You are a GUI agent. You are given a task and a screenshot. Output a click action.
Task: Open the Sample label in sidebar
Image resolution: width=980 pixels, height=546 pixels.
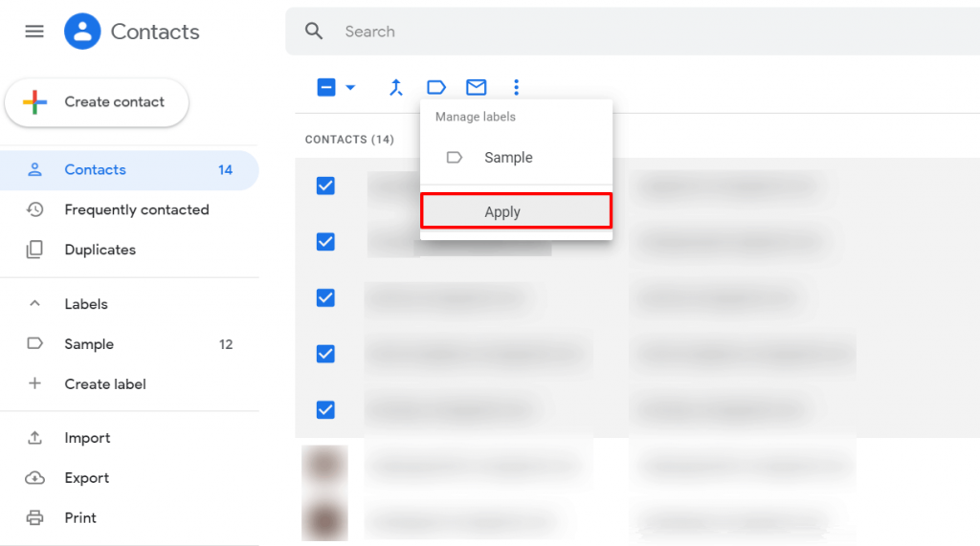(89, 344)
